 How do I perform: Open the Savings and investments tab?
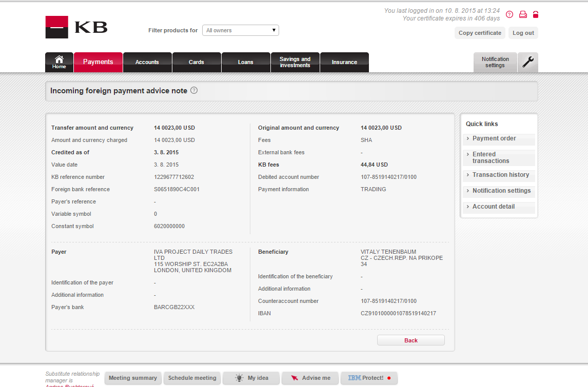295,62
